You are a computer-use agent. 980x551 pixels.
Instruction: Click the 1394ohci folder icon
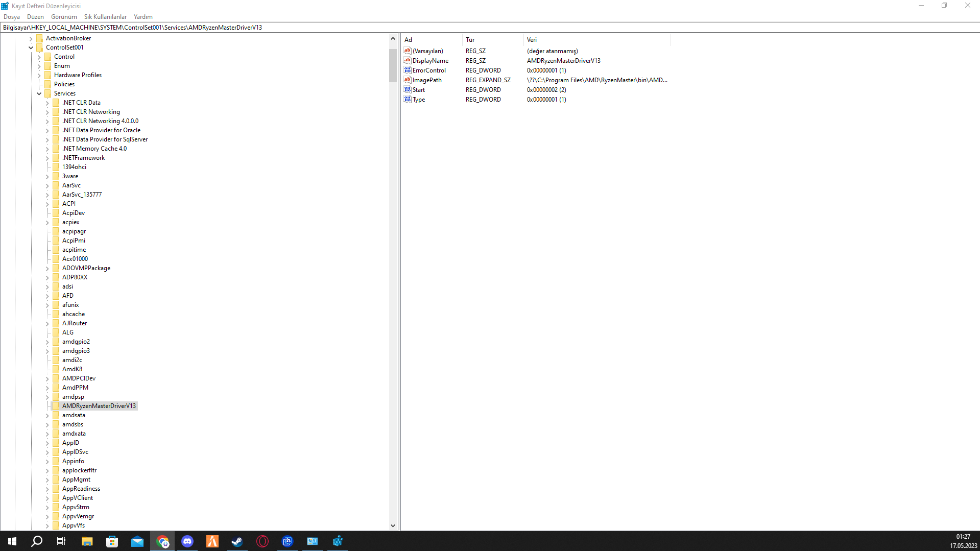coord(56,167)
